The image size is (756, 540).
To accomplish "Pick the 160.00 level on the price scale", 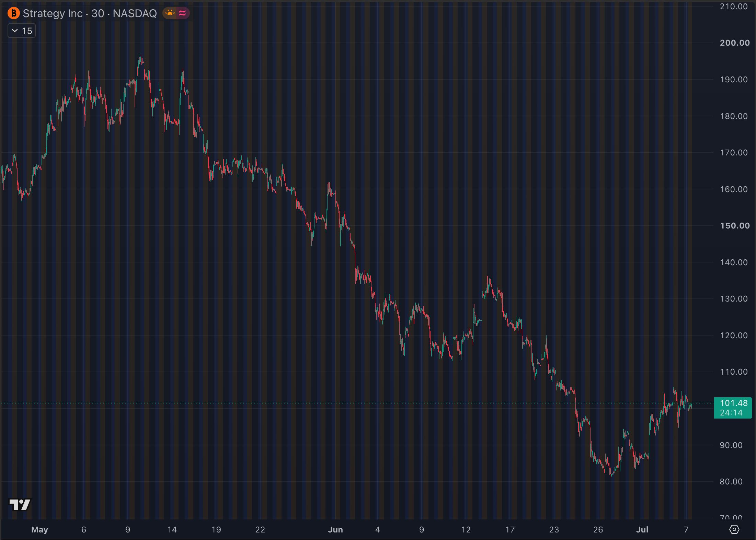I will click(x=734, y=189).
